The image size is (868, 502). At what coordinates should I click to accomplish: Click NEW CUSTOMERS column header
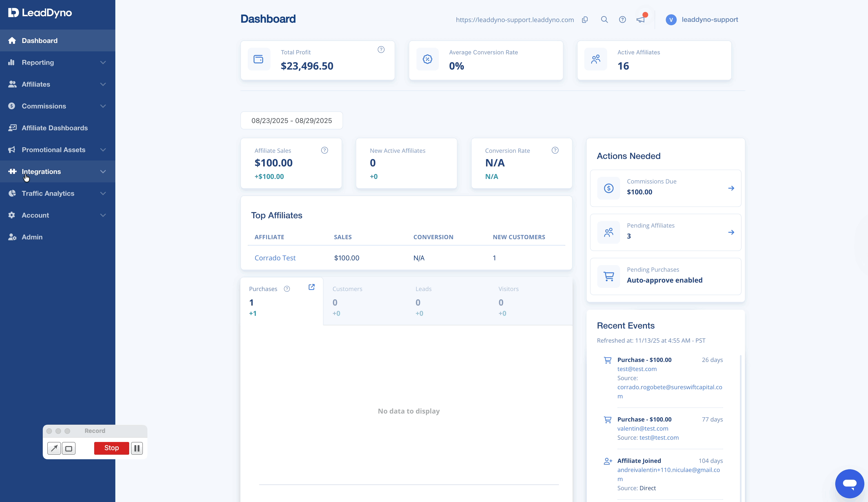[x=519, y=237]
